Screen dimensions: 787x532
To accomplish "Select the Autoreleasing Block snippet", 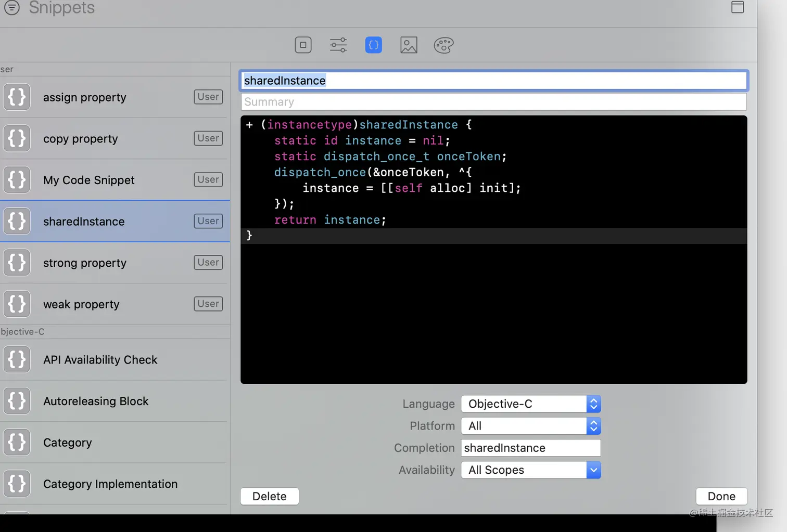I will coord(115,401).
